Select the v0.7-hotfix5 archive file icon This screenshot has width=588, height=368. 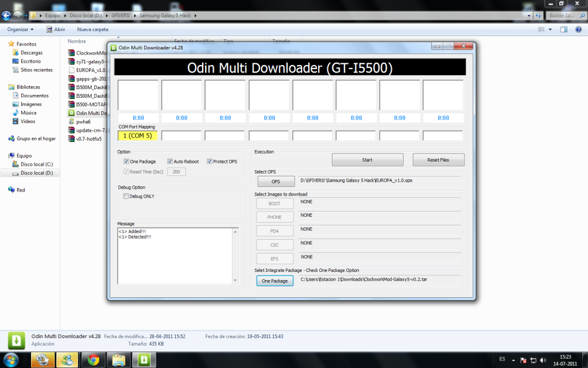[71, 139]
